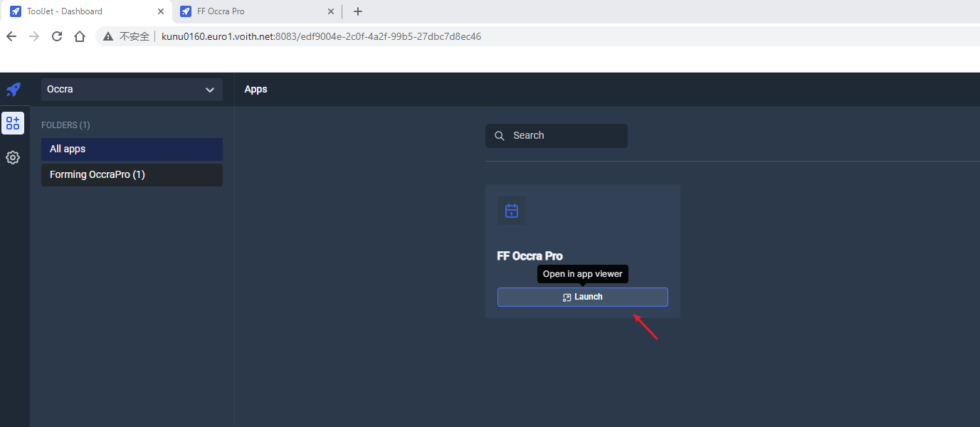Click the home icon in browser toolbar
This screenshot has height=427, width=980.
click(x=79, y=36)
